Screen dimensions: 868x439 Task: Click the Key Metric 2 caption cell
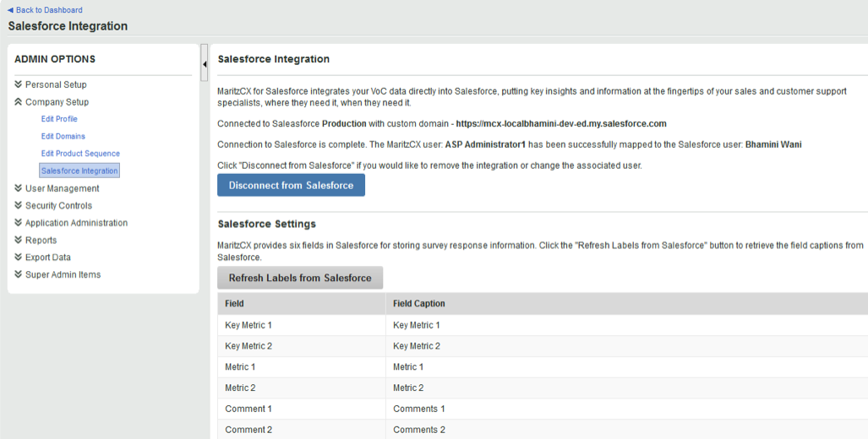click(626, 346)
